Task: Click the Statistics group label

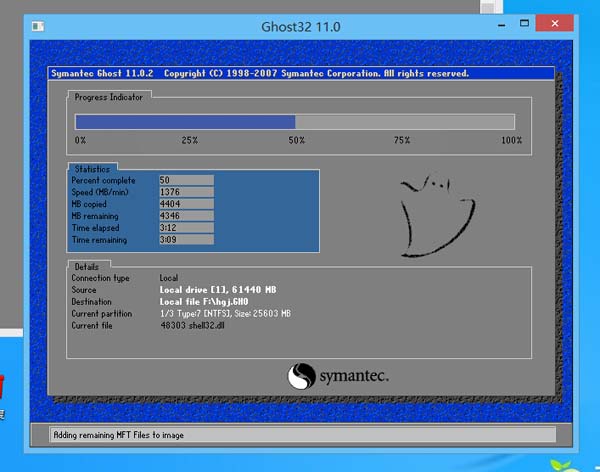Action: (92, 169)
